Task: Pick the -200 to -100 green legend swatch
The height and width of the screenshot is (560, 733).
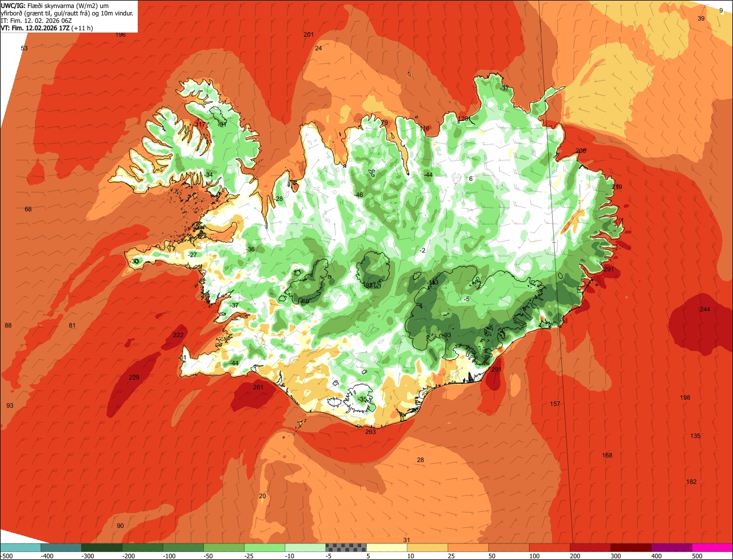Action: (143, 547)
